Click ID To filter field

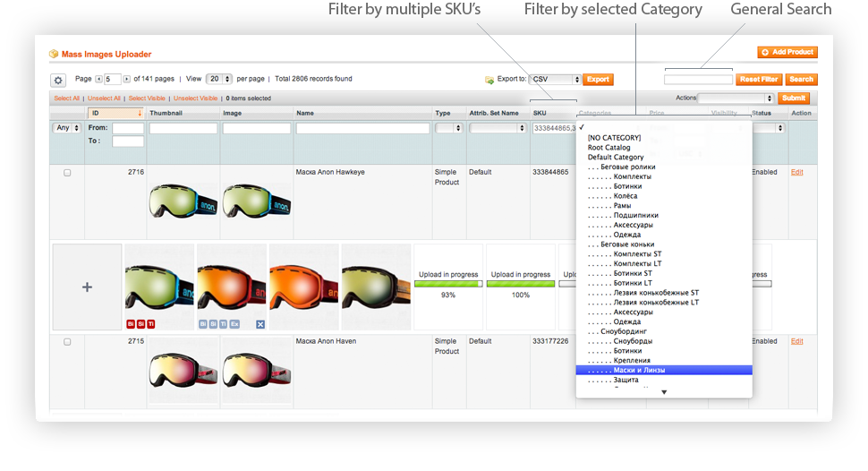pyautogui.click(x=128, y=141)
